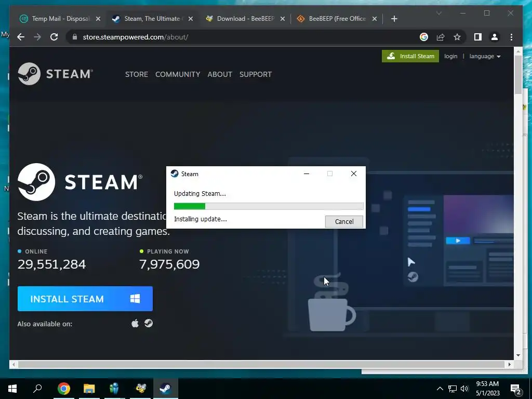
Task: Click the site lock icon
Action: (x=75, y=37)
